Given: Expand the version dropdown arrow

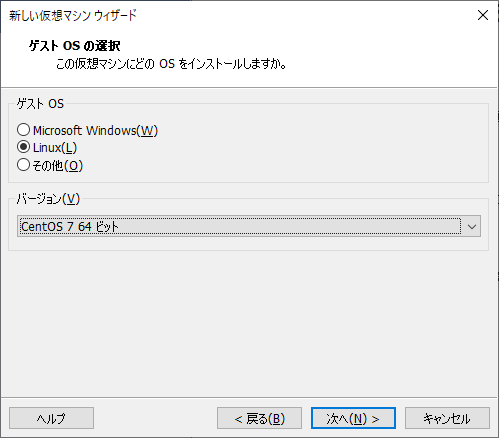Looking at the screenshot, I should point(471,227).
